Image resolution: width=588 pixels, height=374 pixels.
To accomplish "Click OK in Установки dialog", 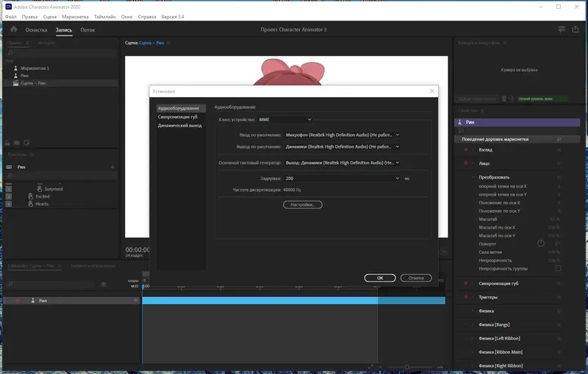I will (380, 278).
